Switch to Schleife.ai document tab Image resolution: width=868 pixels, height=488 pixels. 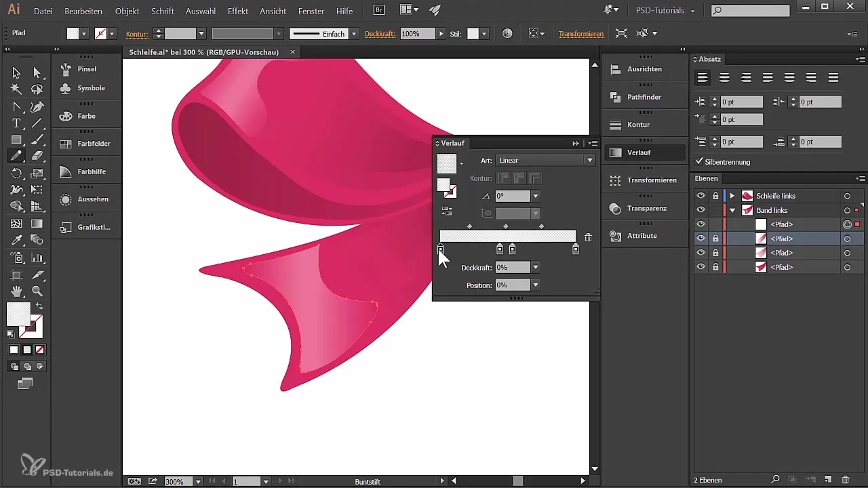(x=203, y=52)
